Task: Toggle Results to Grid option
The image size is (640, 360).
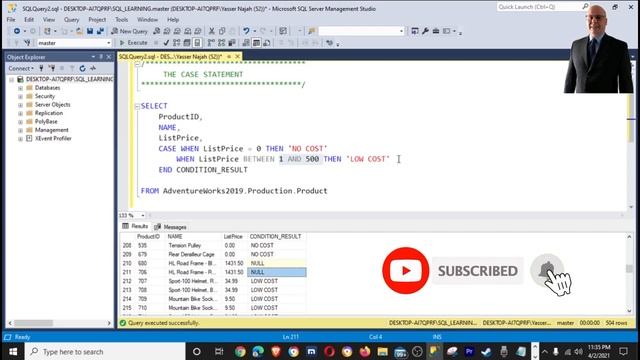Action: coord(256,42)
